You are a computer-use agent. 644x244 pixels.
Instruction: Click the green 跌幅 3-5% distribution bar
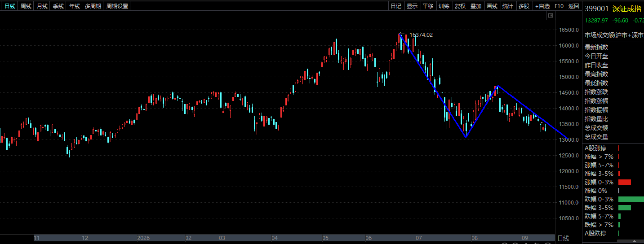[x=625, y=208]
